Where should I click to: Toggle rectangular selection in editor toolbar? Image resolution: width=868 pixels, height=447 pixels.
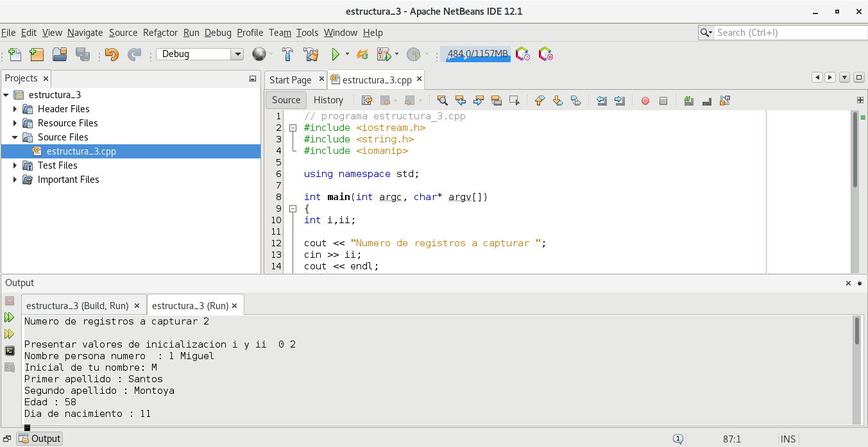[514, 100]
